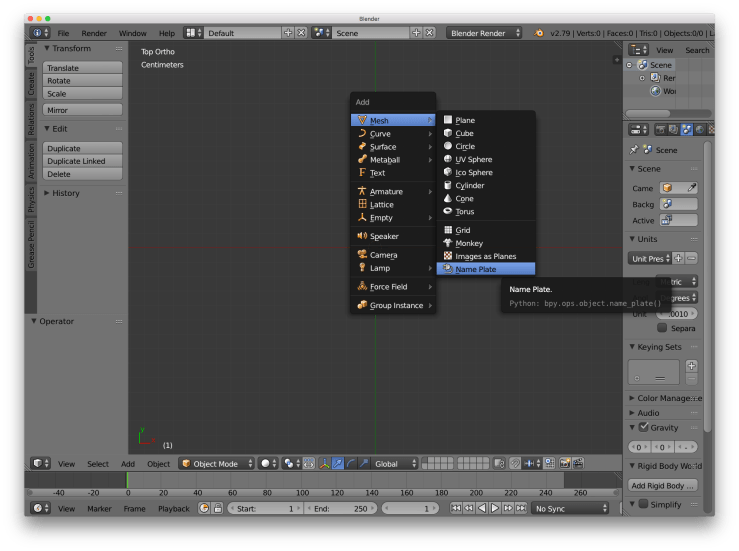The width and height of the screenshot is (739, 551).
Task: Select the Name Plate entry
Action: pyautogui.click(x=486, y=269)
